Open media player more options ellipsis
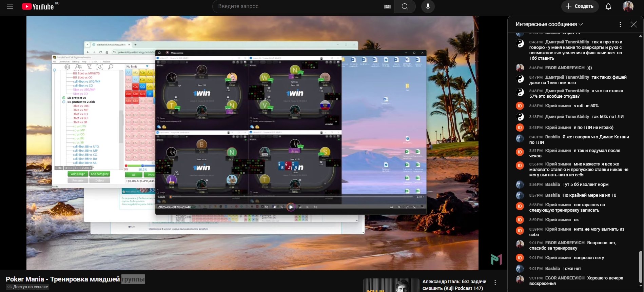This screenshot has width=644, height=292. [422, 207]
